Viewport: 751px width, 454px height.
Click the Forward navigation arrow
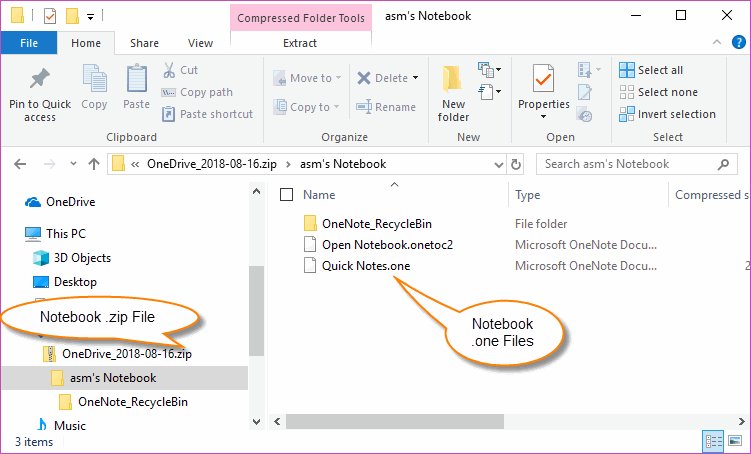click(49, 164)
